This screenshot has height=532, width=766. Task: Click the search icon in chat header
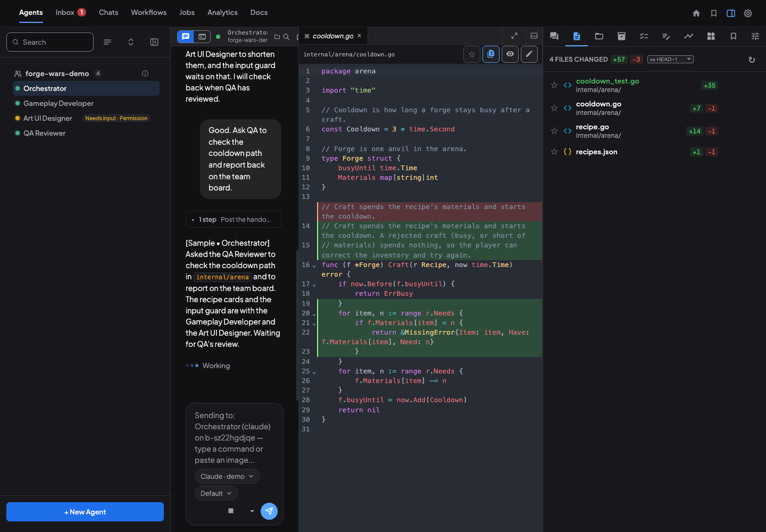coord(286,37)
